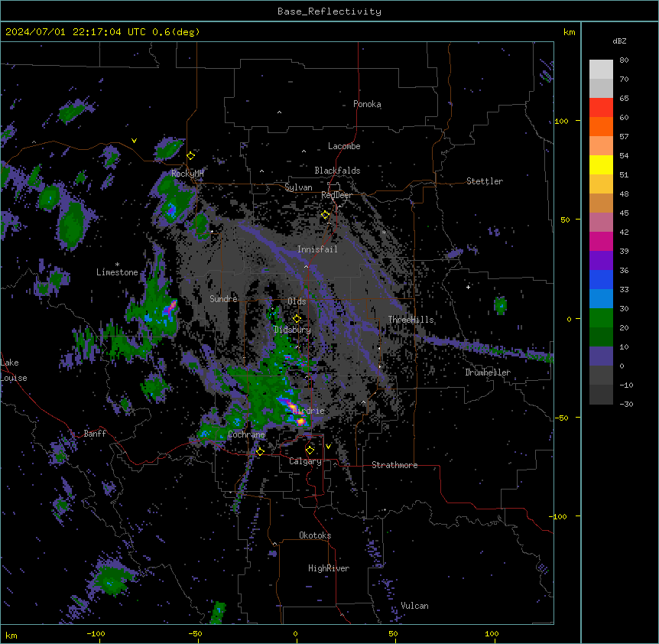Select the Drumheller label

[x=488, y=372]
